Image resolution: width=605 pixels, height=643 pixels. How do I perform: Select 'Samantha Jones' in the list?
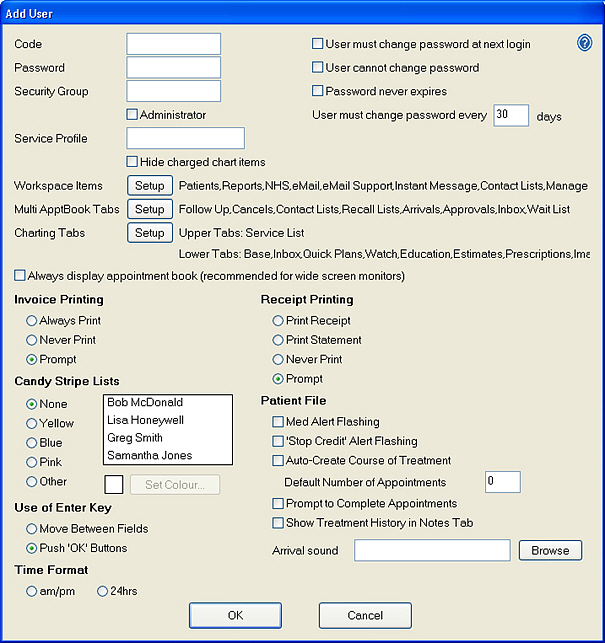pyautogui.click(x=167, y=455)
